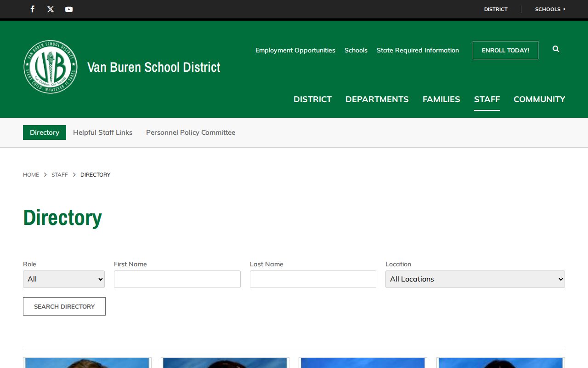This screenshot has width=588, height=368.
Task: Click the search magnifier icon
Action: click(x=556, y=49)
